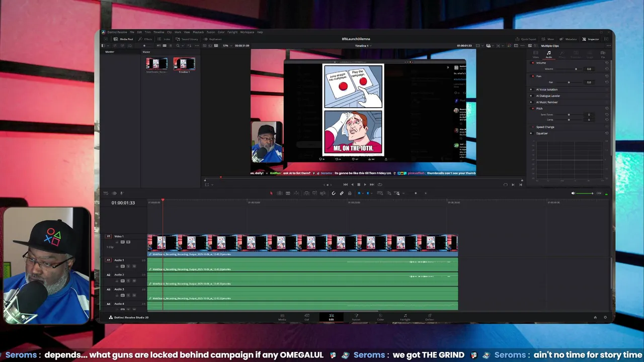Viewport: 644px width, 362px height.
Task: Select the arrow Selection Mode tool
Action: [x=271, y=193]
